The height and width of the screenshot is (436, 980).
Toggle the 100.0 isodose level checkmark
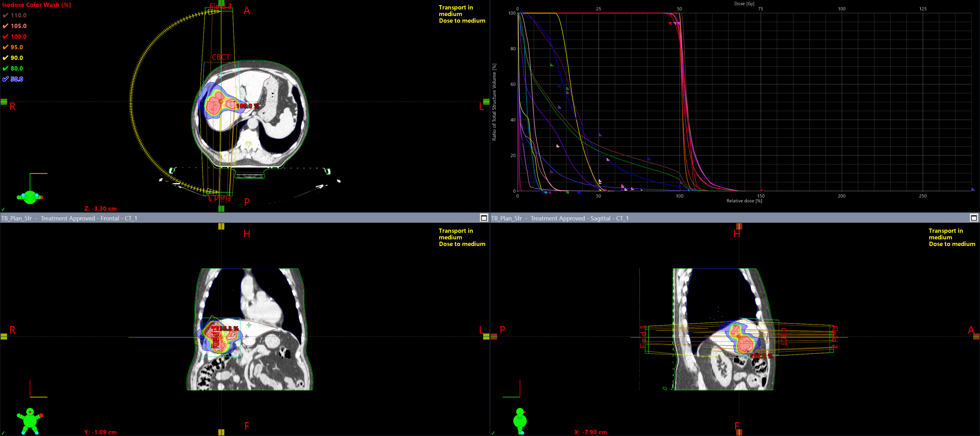(5, 37)
